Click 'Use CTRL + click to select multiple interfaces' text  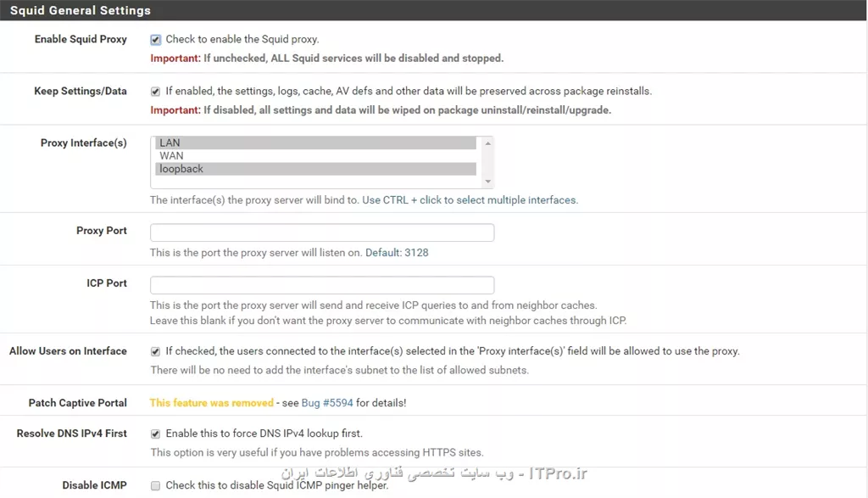click(x=470, y=200)
